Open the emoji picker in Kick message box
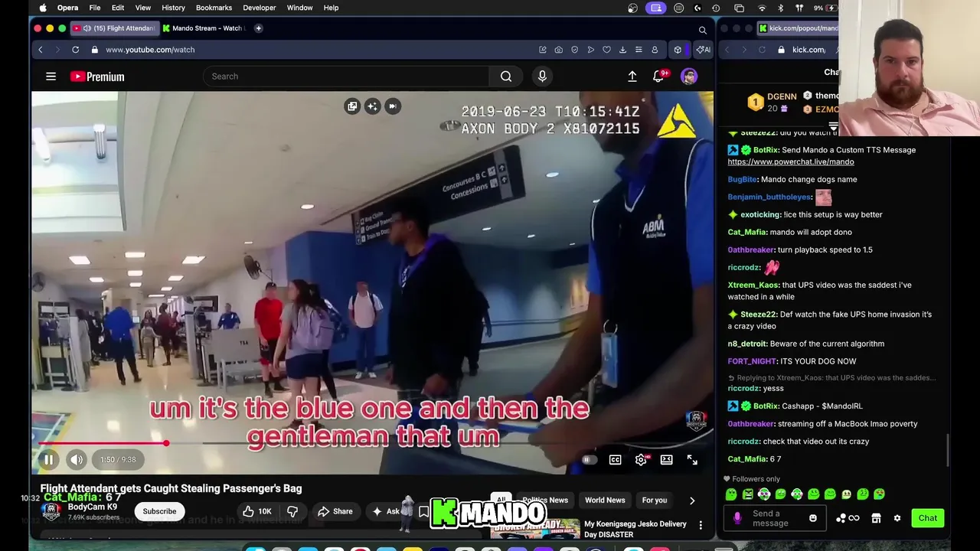The image size is (980, 551). [813, 518]
